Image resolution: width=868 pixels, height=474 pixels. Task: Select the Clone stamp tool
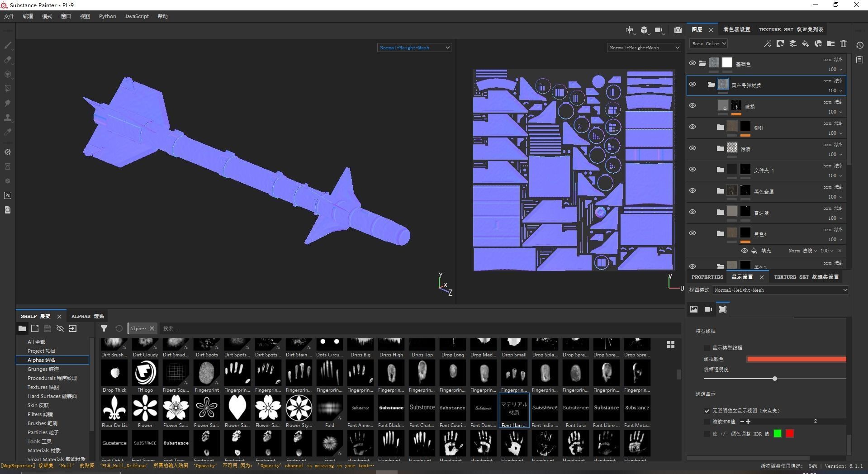click(8, 118)
